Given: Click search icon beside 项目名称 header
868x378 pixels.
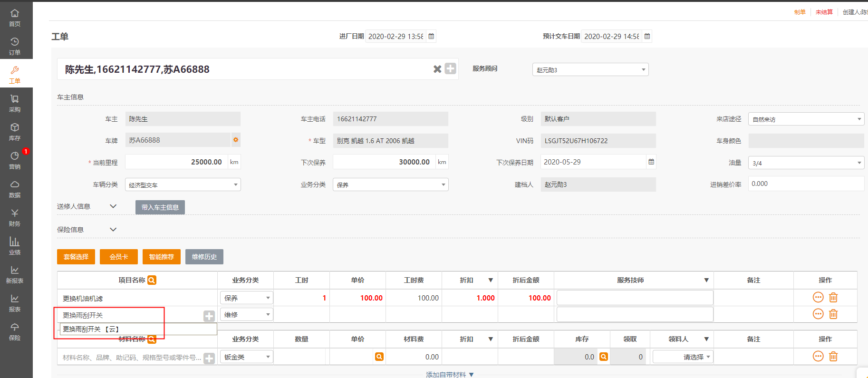Looking at the screenshot, I should (152, 280).
